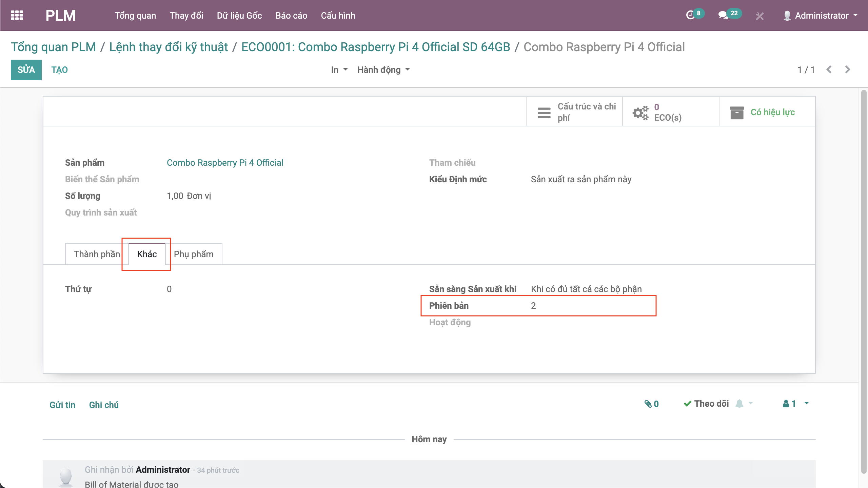
Task: Click the page vertical scrollbar
Action: click(x=864, y=271)
